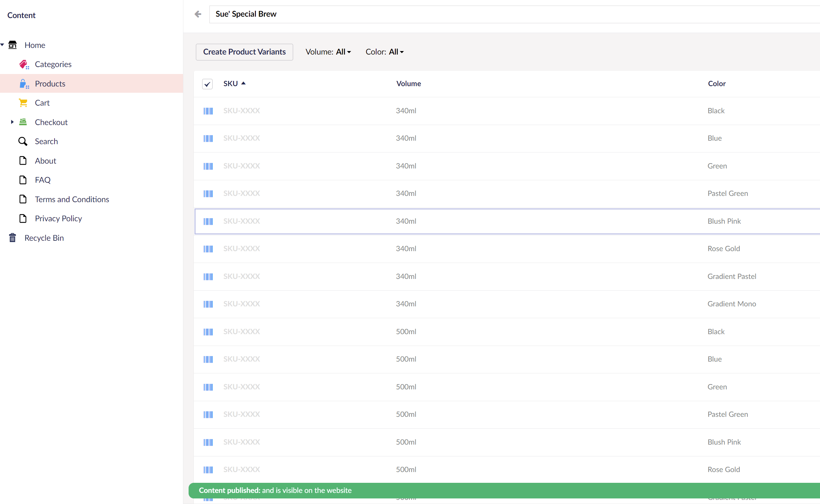The width and height of the screenshot is (820, 504).
Task: Click the back arrow icon
Action: (198, 14)
